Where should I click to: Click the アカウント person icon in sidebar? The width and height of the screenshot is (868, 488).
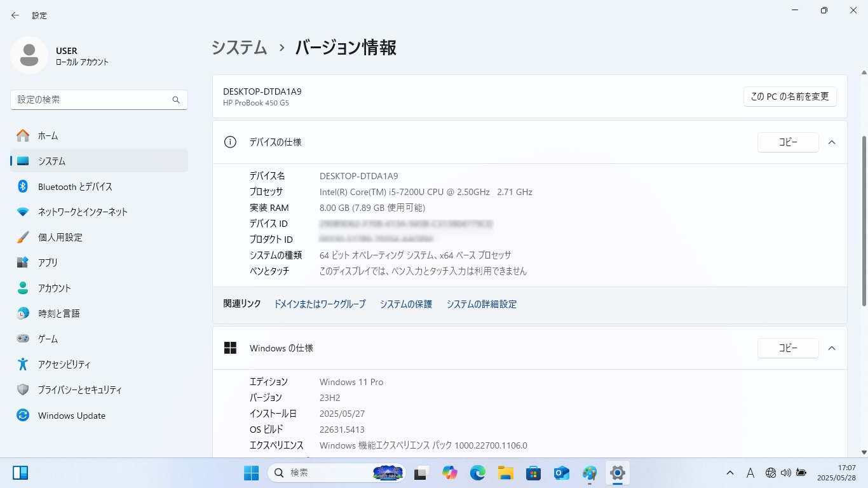[x=23, y=288]
